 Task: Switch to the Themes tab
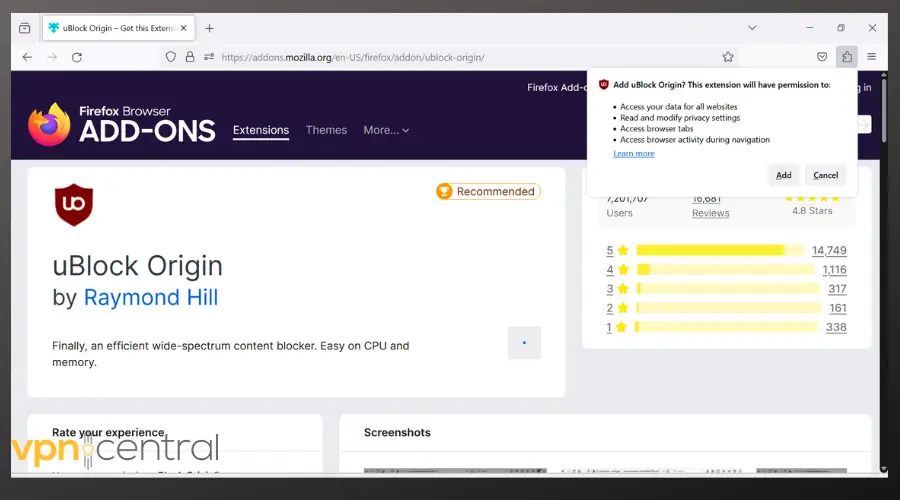[x=326, y=130]
